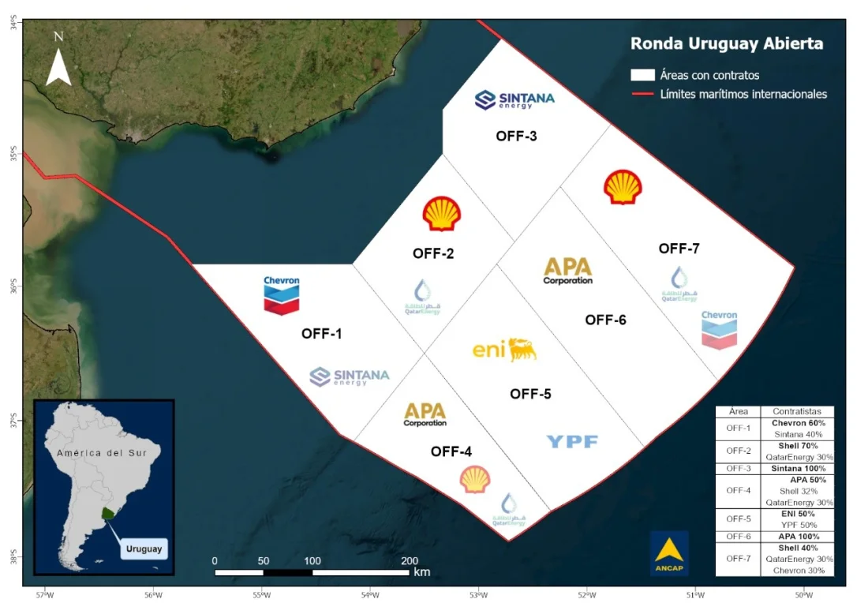868x614 pixels.
Task: Click the 'Área' table header
Action: tap(739, 411)
